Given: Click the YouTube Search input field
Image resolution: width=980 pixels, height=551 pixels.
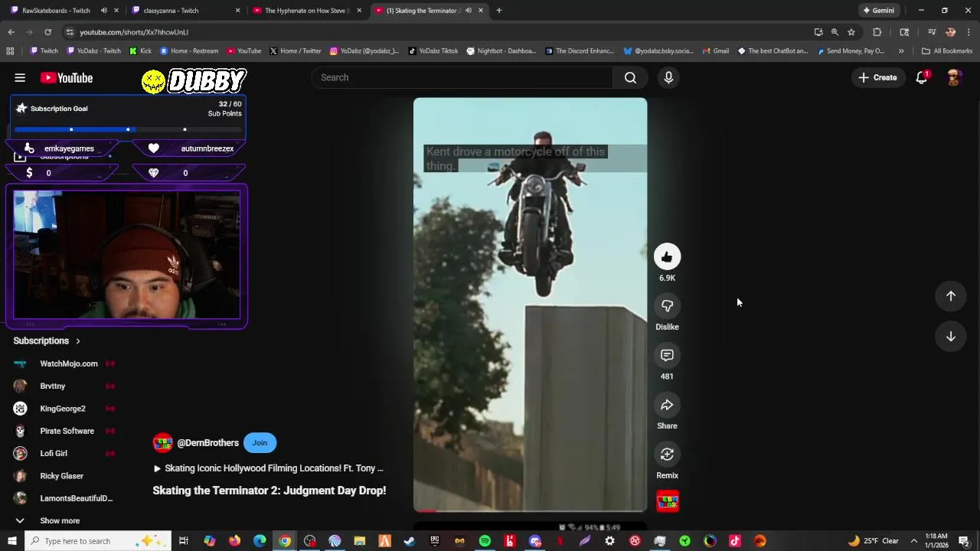Looking at the screenshot, I should click(x=462, y=77).
